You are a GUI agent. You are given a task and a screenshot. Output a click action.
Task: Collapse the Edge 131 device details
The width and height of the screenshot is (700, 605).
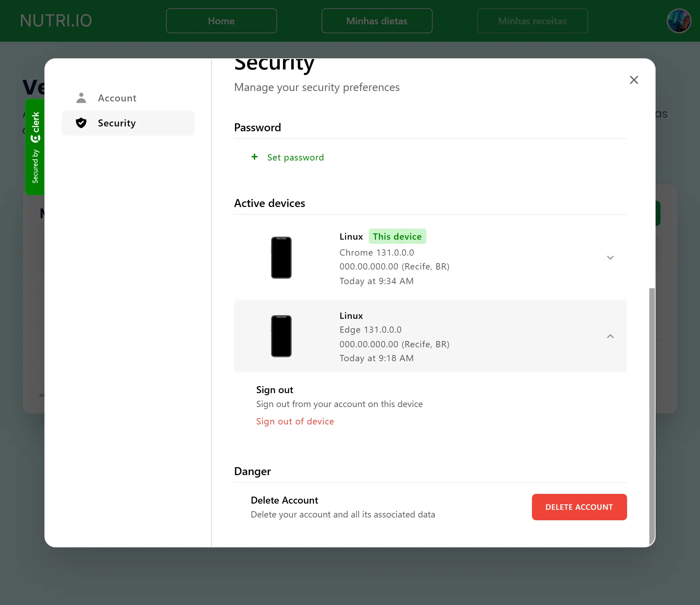pos(610,336)
